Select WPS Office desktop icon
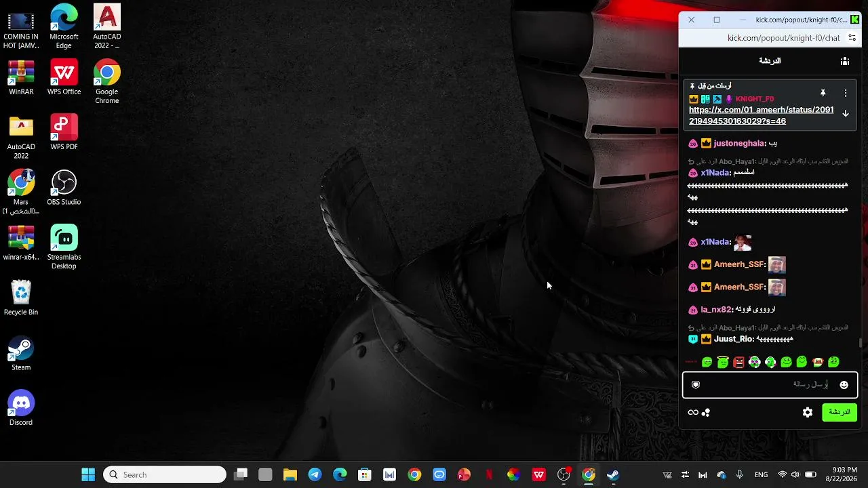Viewport: 868px width, 488px height. click(x=64, y=77)
